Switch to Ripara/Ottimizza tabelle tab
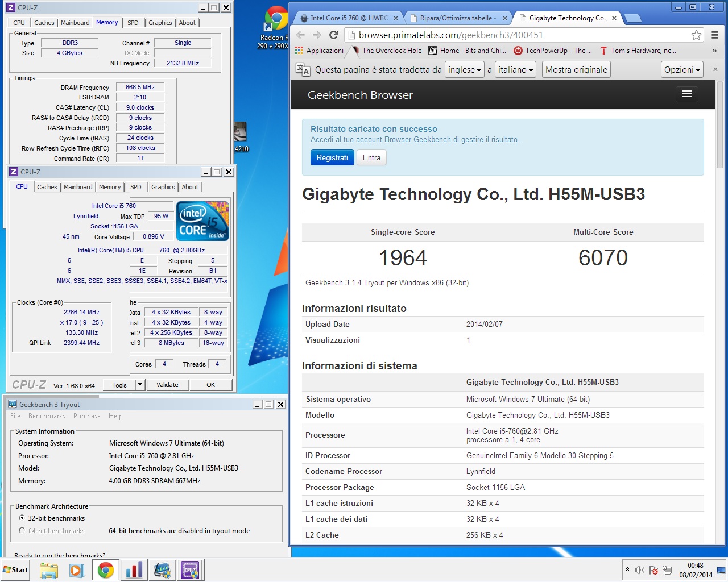The width and height of the screenshot is (728, 582). pyautogui.click(x=458, y=18)
